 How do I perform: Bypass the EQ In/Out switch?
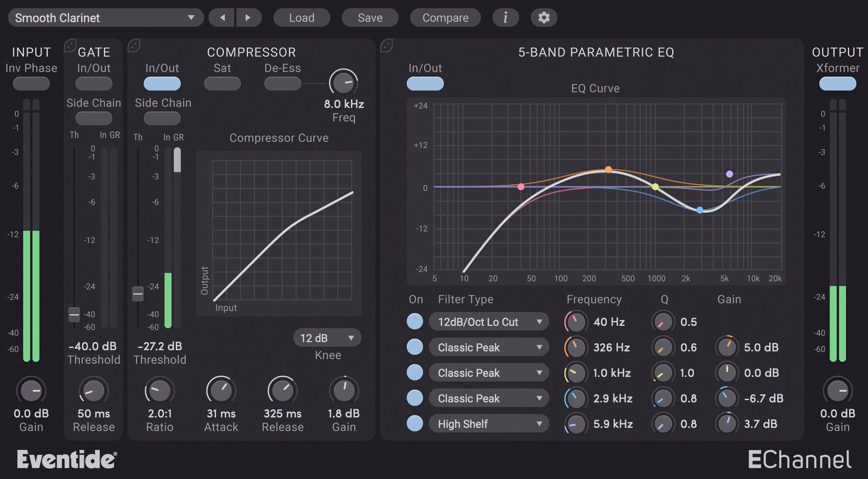(x=425, y=83)
